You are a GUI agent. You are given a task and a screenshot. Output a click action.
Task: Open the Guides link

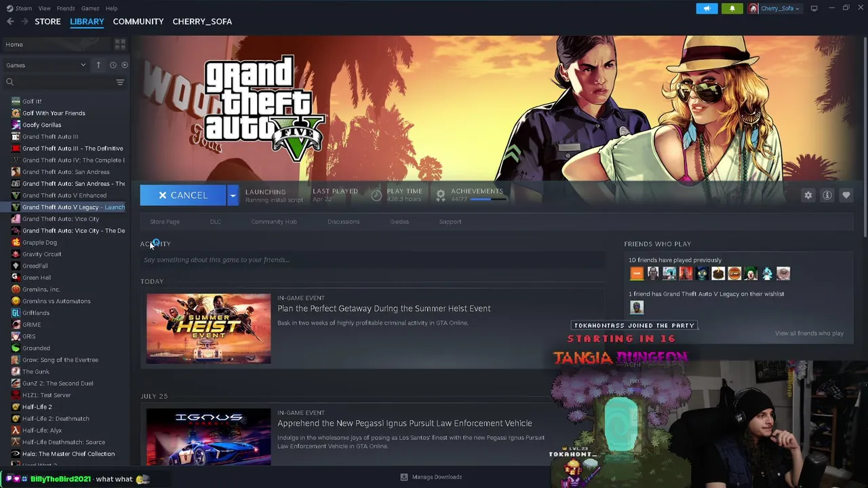coord(399,222)
